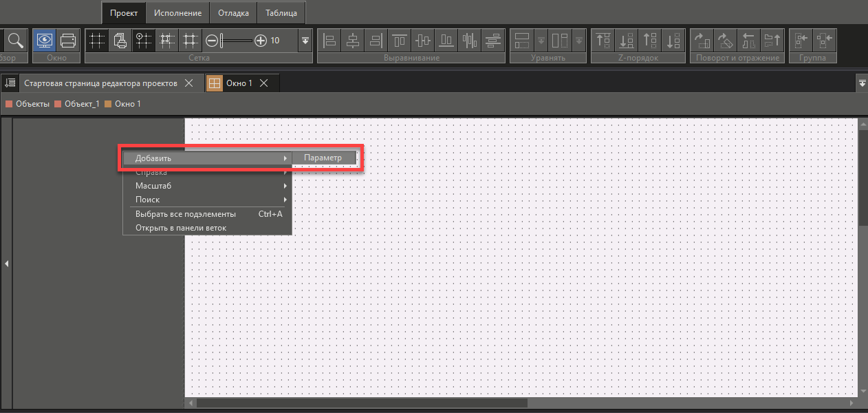Screen dimensions: 868x413
Task: Expand the Сетка group options dropdown
Action: (305, 41)
